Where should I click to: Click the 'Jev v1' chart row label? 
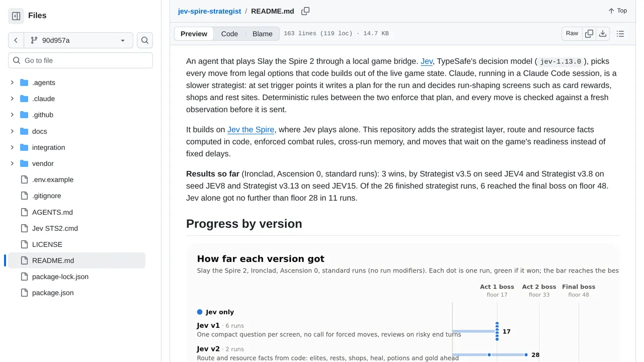(208, 325)
